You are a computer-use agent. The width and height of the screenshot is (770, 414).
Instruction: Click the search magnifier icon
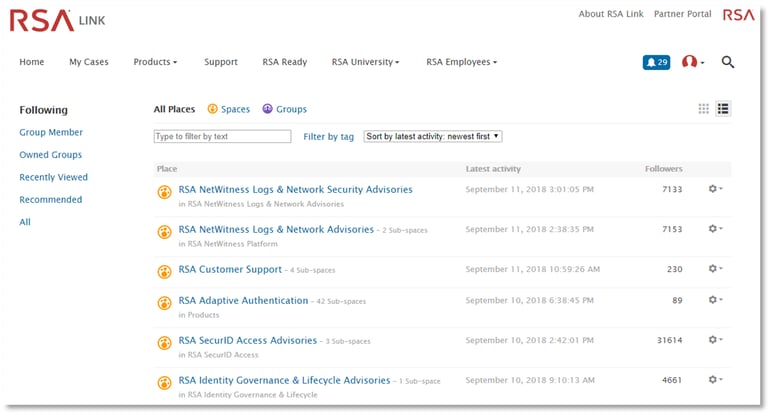(x=727, y=62)
